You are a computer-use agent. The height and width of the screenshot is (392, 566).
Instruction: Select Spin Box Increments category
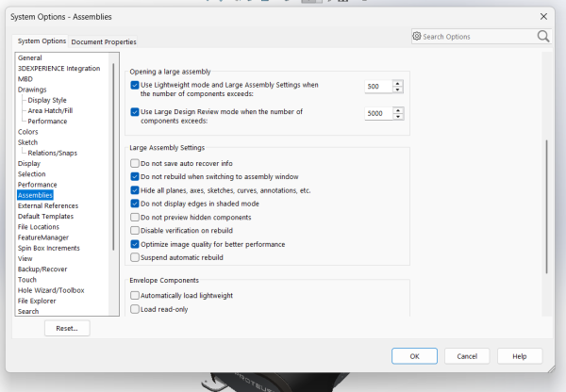pyautogui.click(x=49, y=248)
